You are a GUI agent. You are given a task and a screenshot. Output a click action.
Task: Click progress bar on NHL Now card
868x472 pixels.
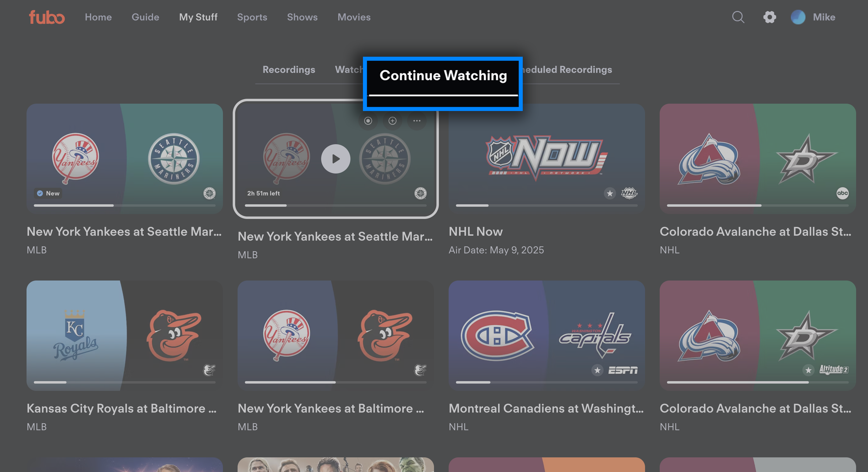click(547, 206)
